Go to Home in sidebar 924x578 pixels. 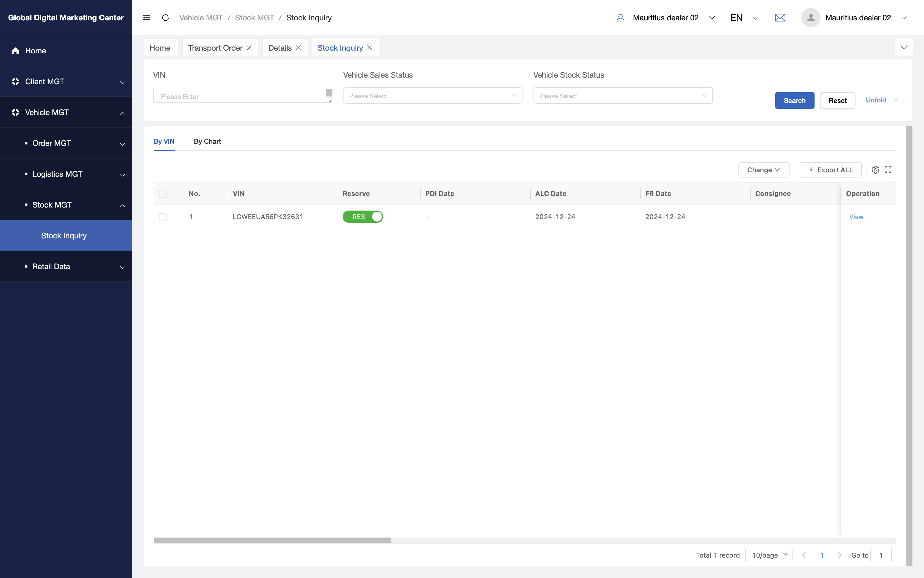click(x=66, y=50)
